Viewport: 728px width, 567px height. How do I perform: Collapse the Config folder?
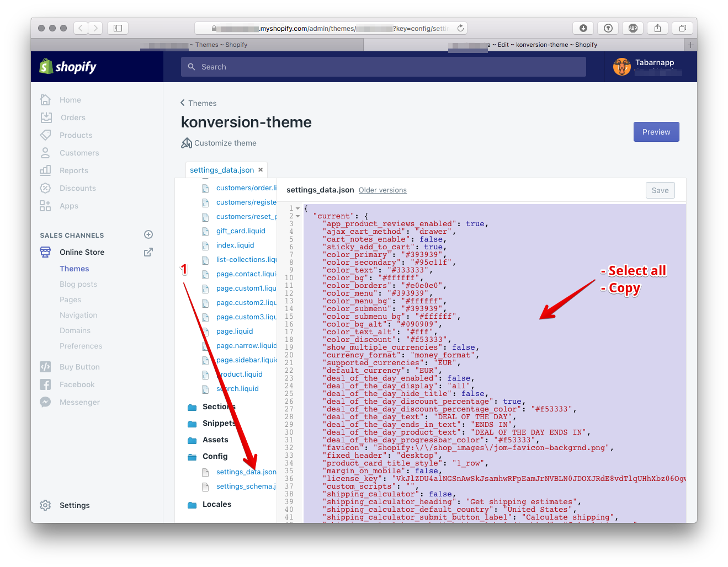[x=192, y=457]
